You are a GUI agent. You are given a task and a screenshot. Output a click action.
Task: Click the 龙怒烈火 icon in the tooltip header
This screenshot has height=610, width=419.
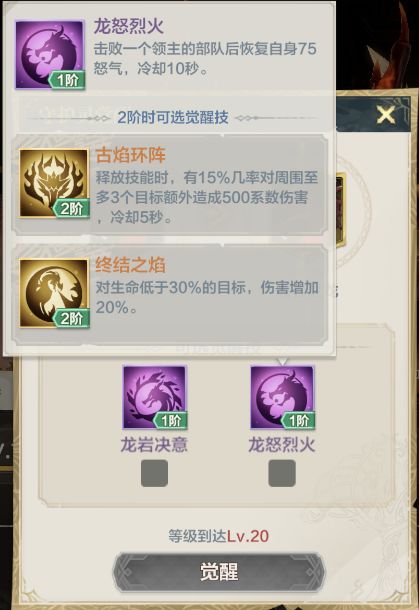50,55
